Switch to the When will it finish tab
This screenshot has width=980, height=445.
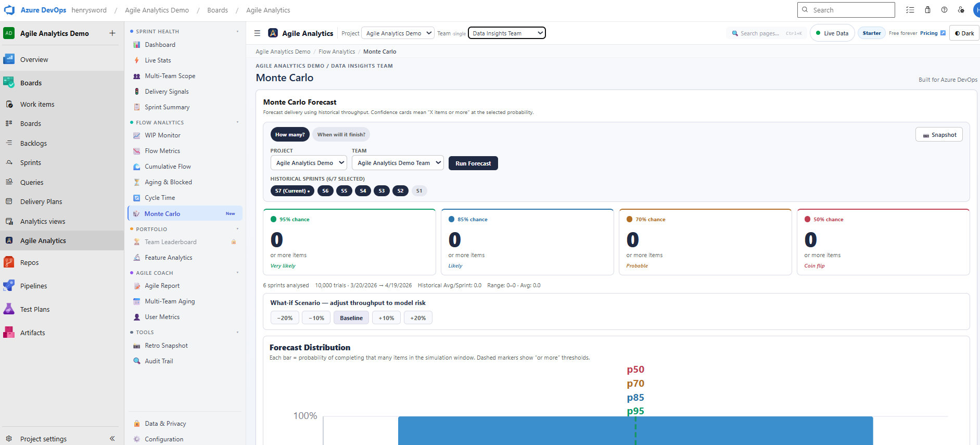[x=341, y=135]
